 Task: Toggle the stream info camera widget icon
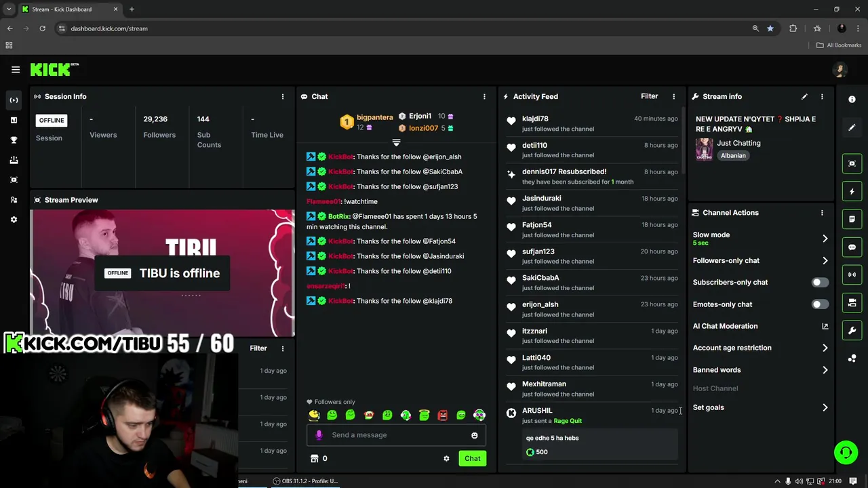point(852,302)
